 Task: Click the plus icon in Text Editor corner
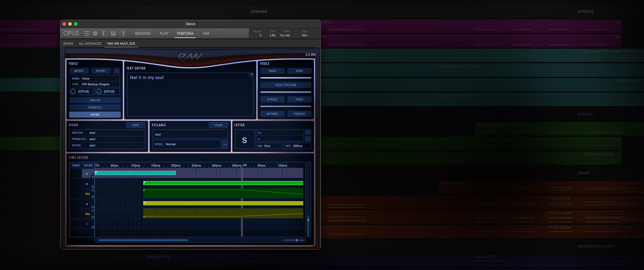pos(252,74)
